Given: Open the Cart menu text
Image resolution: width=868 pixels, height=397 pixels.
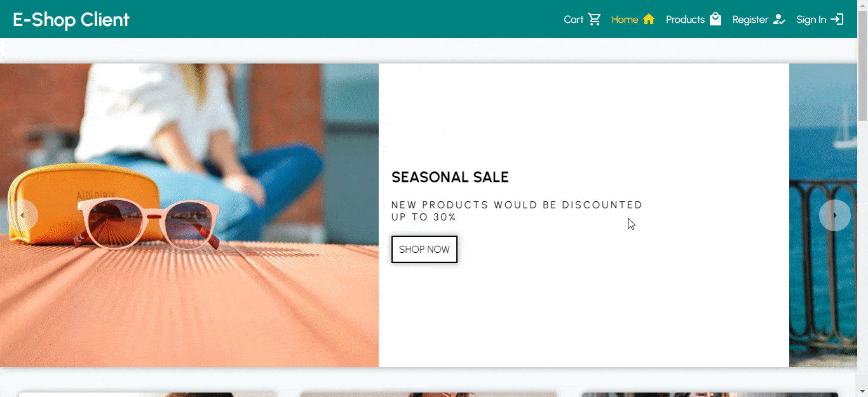Looking at the screenshot, I should 573,19.
